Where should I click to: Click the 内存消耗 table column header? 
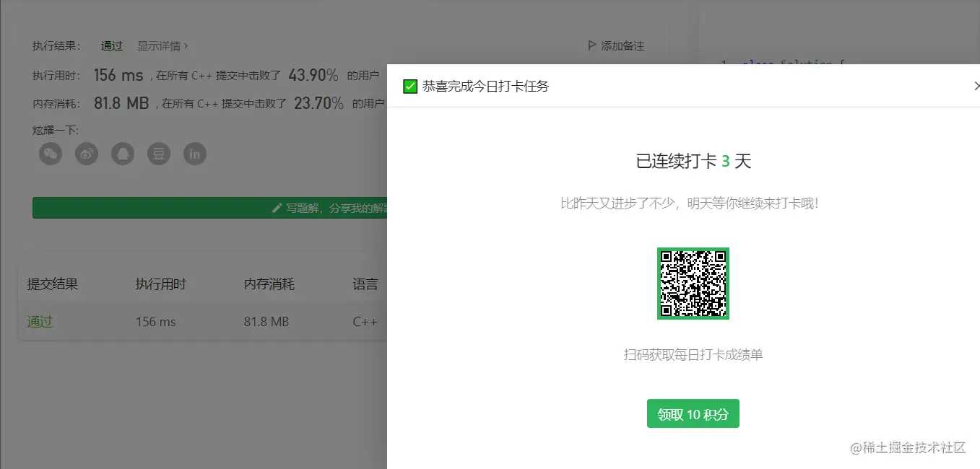(x=269, y=284)
